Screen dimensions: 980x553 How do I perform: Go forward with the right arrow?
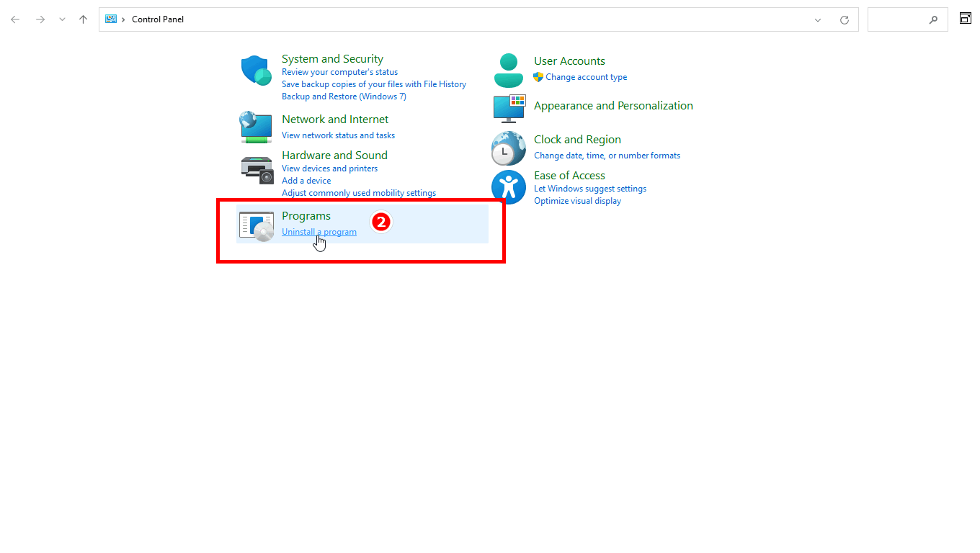[40, 19]
